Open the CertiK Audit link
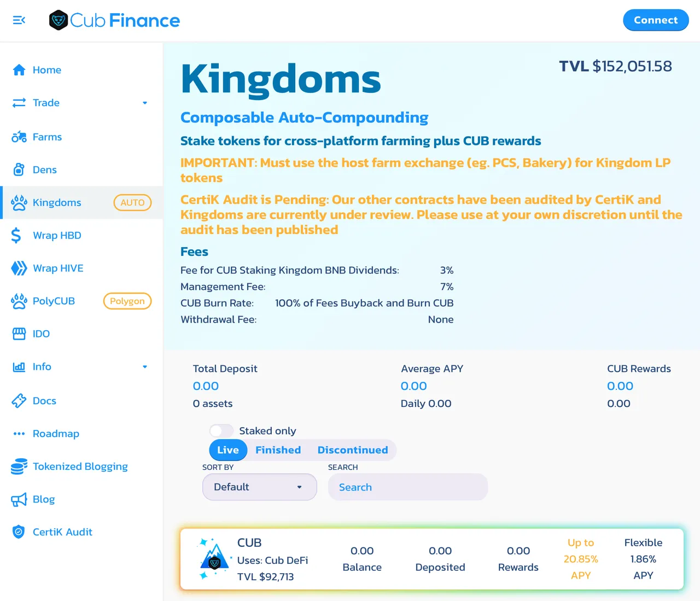700x601 pixels. coord(62,532)
